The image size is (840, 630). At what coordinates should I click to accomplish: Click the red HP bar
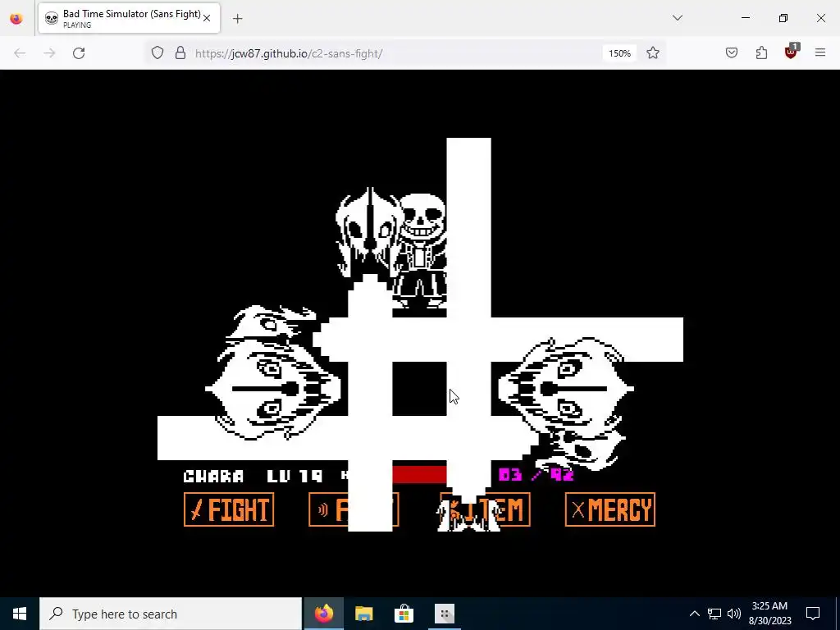pyautogui.click(x=419, y=475)
